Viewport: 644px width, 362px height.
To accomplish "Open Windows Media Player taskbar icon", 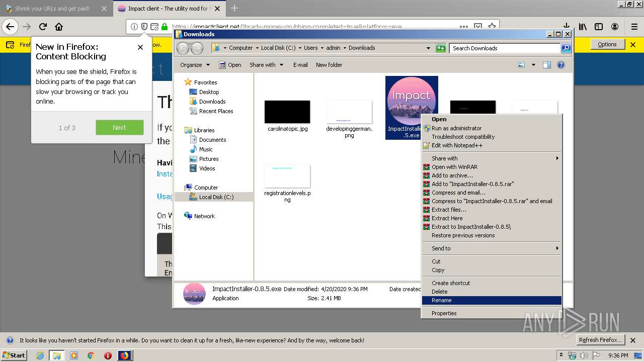I will (x=74, y=355).
